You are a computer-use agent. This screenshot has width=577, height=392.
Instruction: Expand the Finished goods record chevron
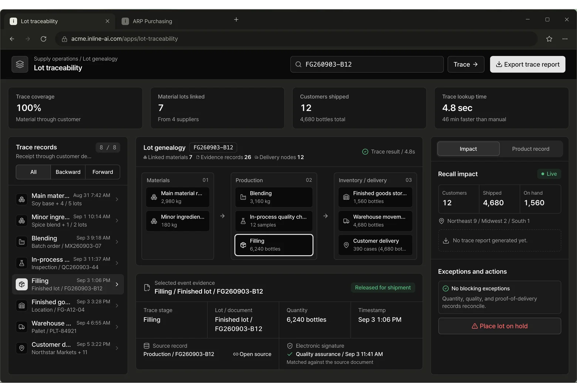(x=117, y=305)
